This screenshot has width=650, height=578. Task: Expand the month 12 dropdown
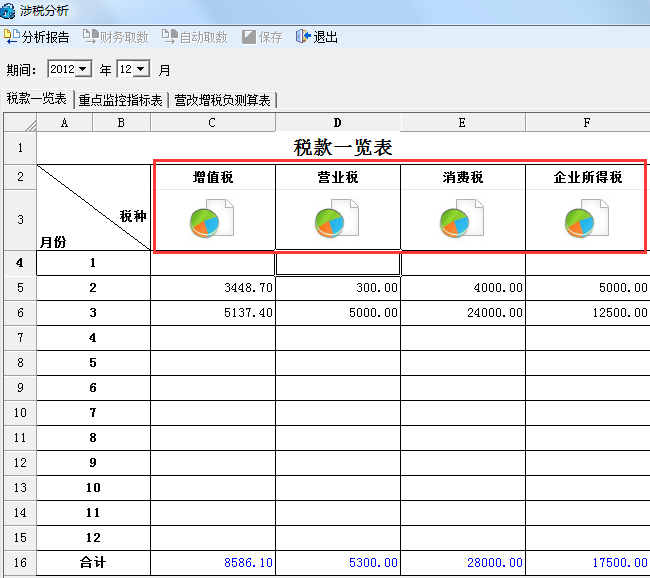pyautogui.click(x=141, y=69)
